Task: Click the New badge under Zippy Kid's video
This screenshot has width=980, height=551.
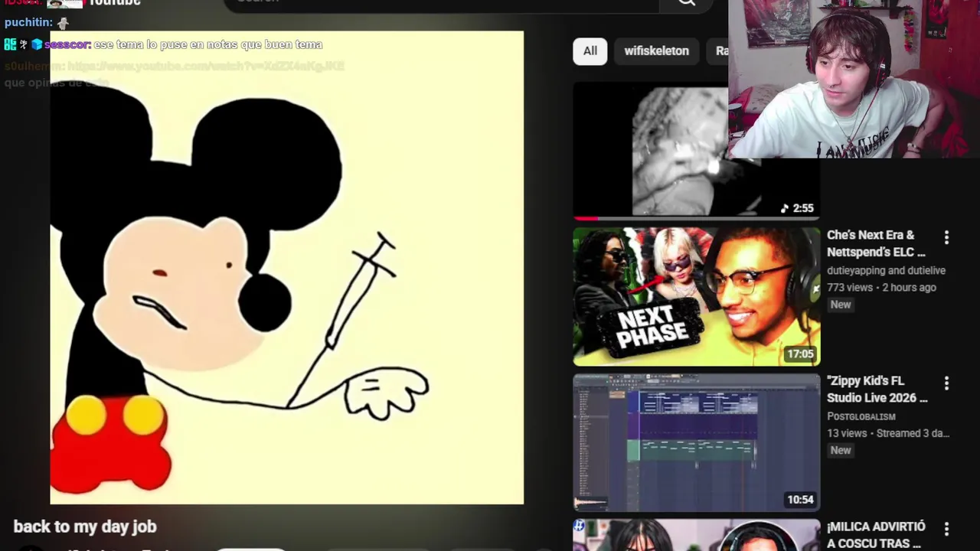Action: 841,450
